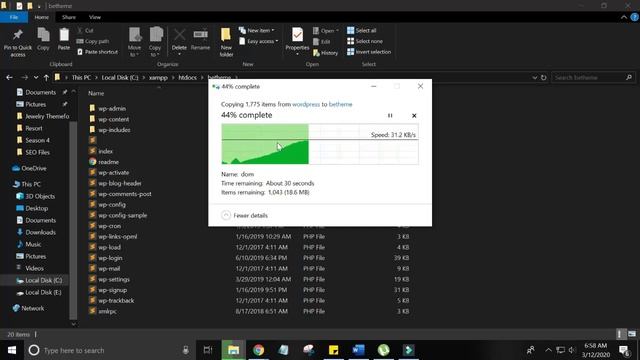Click the wordpress source link
This screenshot has width=640, height=360.
[306, 104]
